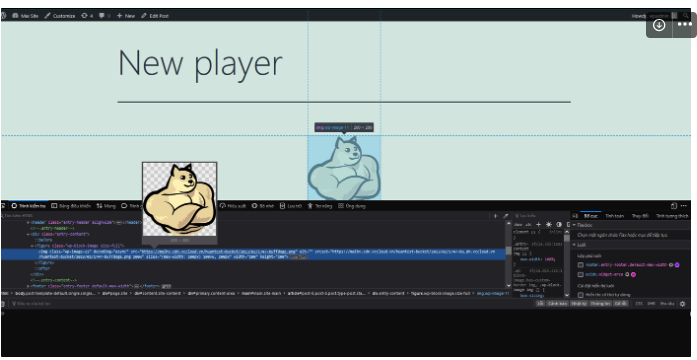Add a new CSS rule with the plus icon
697x360 pixels.
point(538,224)
